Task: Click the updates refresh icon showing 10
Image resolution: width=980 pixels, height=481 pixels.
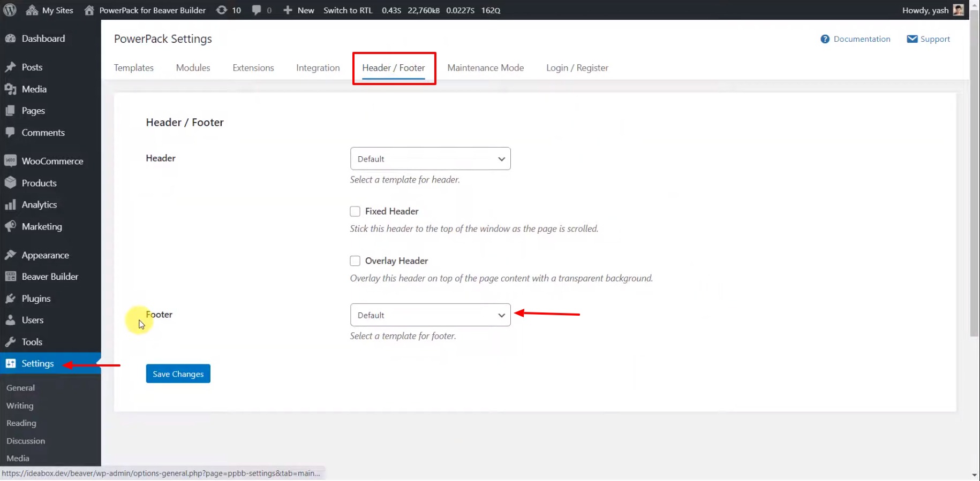Action: (222, 10)
